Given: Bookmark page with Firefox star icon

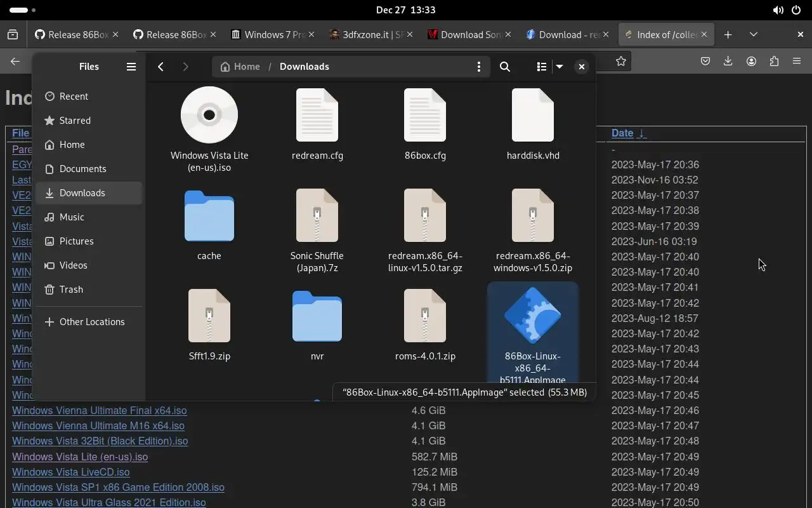Looking at the screenshot, I should [621, 62].
